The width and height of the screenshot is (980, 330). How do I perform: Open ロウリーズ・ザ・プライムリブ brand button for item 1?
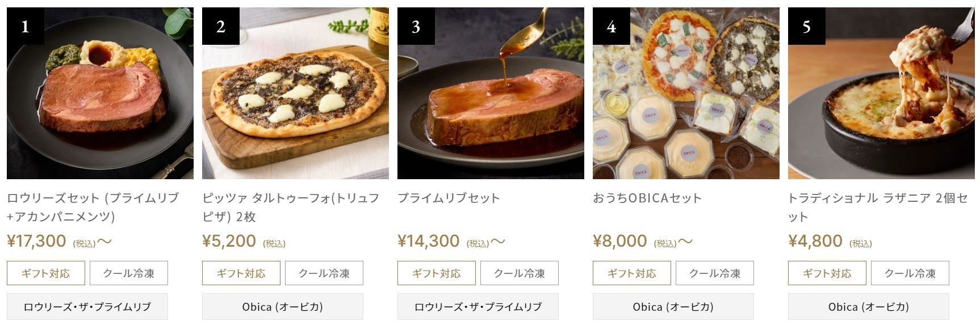(x=87, y=307)
